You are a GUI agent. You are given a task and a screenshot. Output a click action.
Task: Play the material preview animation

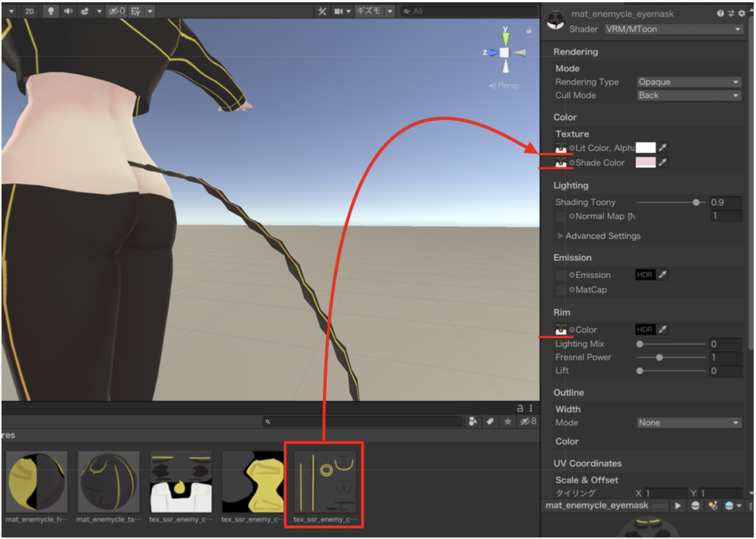678,506
